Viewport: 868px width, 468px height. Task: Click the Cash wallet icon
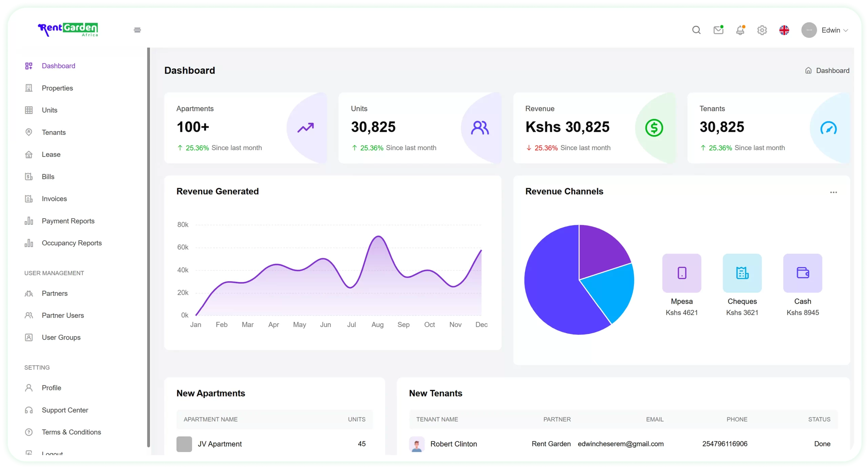802,273
